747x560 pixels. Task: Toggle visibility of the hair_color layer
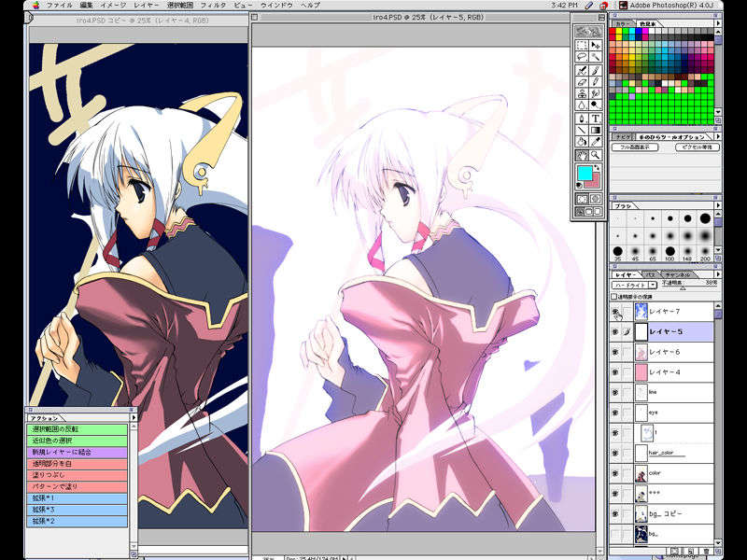[615, 453]
